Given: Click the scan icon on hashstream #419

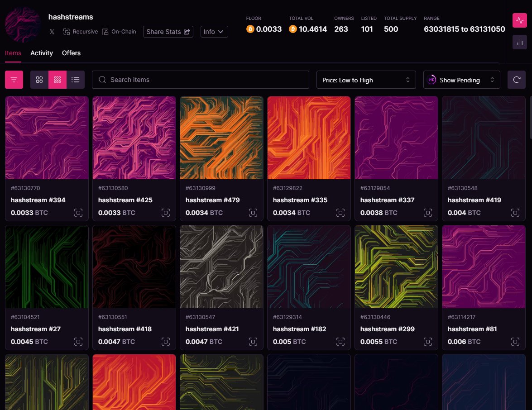Looking at the screenshot, I should (x=515, y=213).
